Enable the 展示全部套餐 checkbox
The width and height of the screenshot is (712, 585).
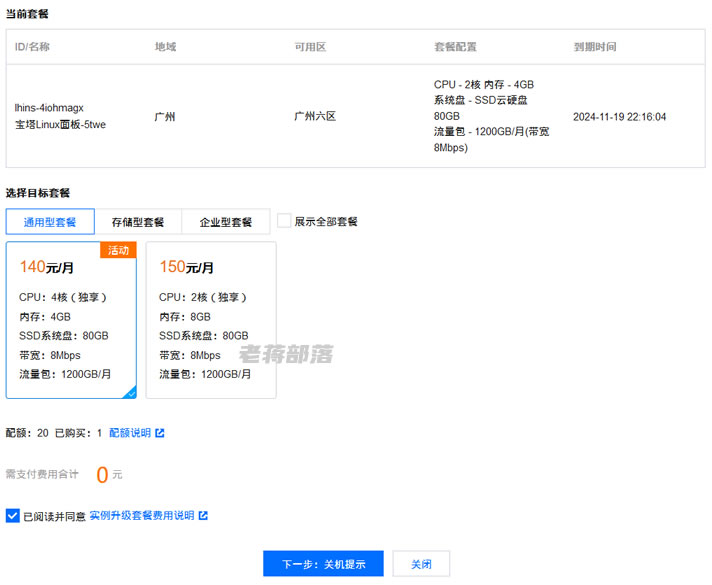point(284,221)
